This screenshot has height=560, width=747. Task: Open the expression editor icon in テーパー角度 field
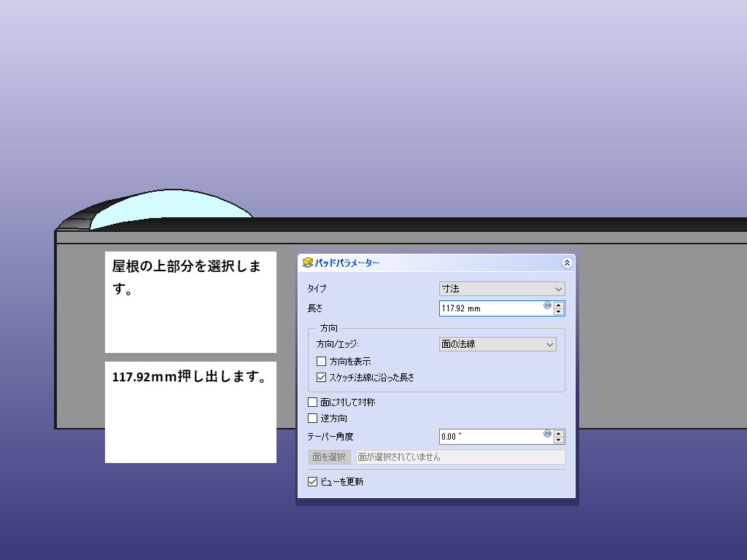(547, 434)
